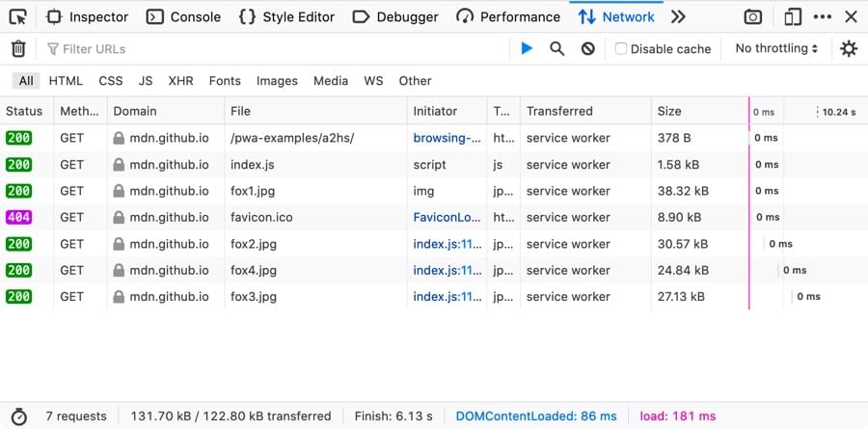Screen dimensions: 868x429
Task: Toggle the Images request filter
Action: point(277,81)
